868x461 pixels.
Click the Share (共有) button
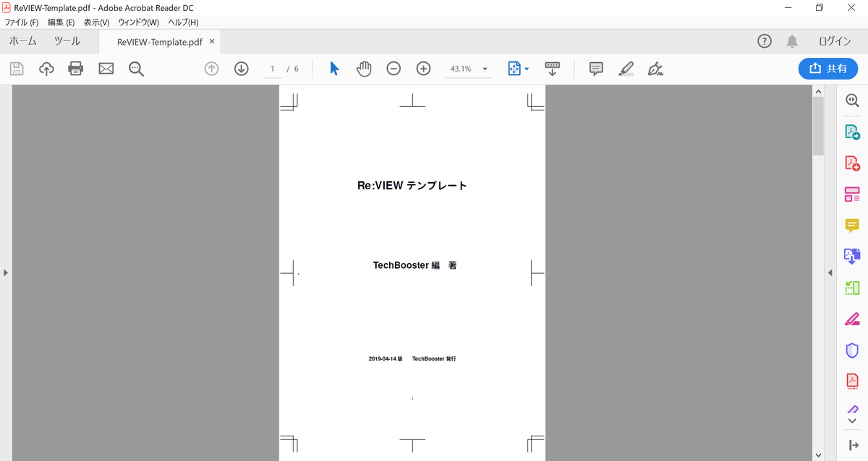(x=828, y=68)
